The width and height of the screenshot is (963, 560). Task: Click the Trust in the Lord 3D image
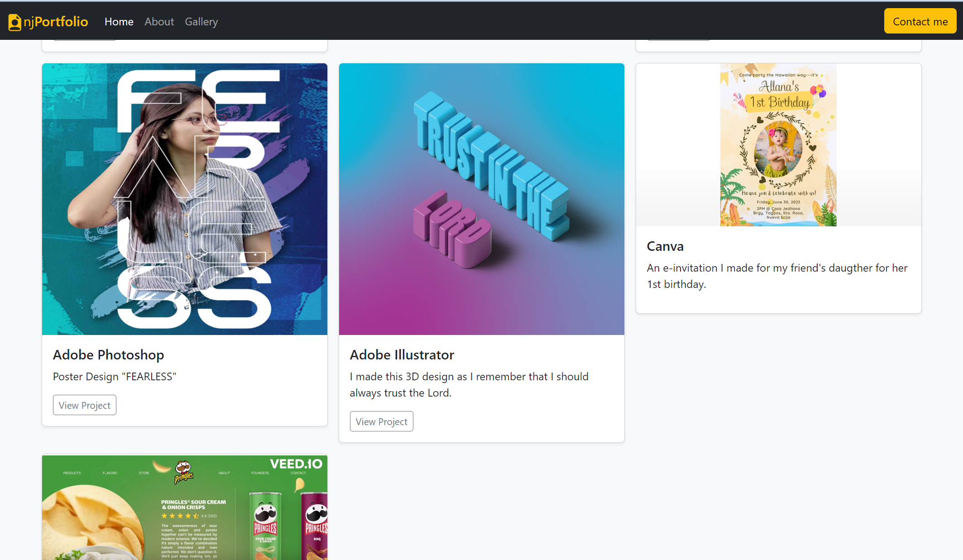(481, 199)
